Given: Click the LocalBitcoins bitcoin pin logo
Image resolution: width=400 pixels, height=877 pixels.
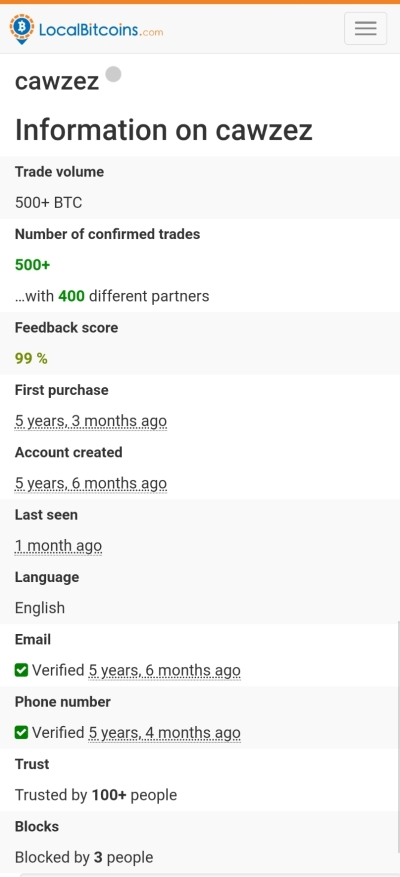Looking at the screenshot, I should coord(22,29).
